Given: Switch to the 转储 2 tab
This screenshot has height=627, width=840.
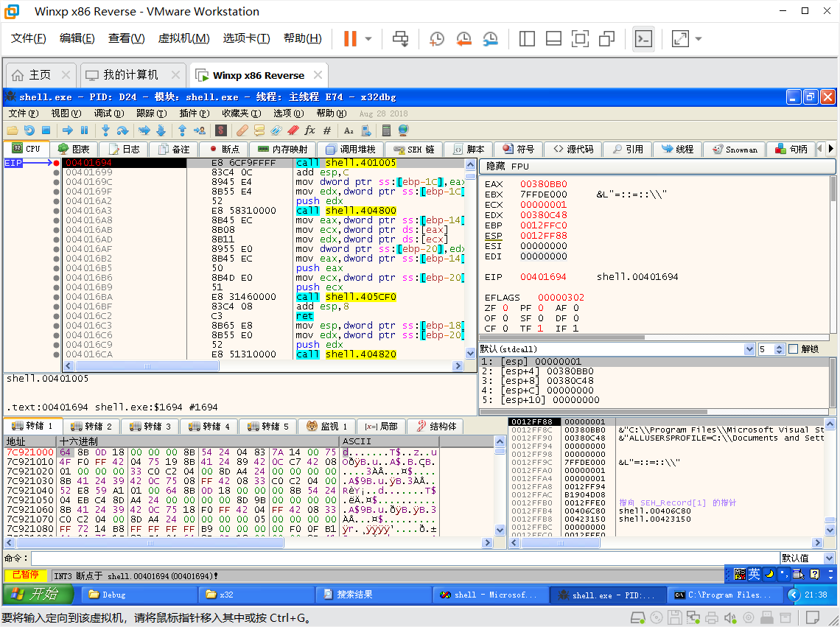Looking at the screenshot, I should point(91,427).
